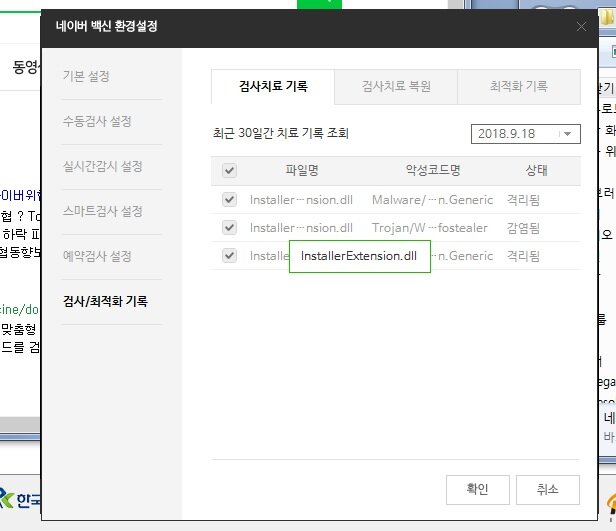The width and height of the screenshot is (616, 531).
Task: Toggle the select-all checkbox in table header
Action: coord(229,170)
